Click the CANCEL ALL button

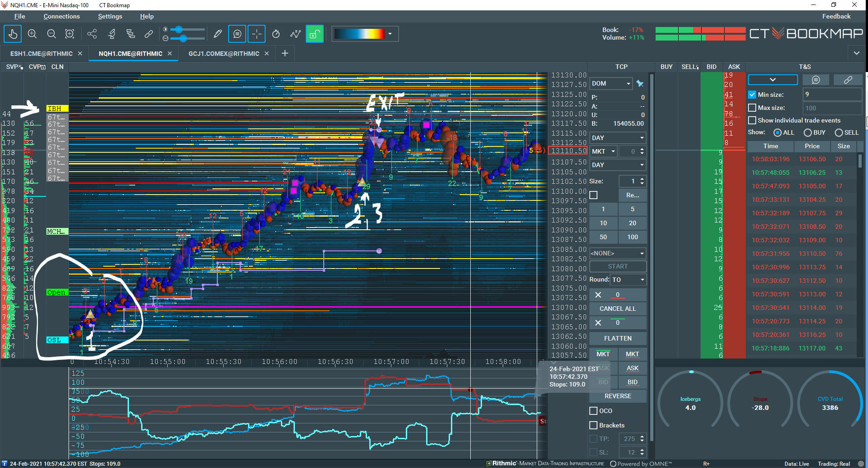pos(618,309)
